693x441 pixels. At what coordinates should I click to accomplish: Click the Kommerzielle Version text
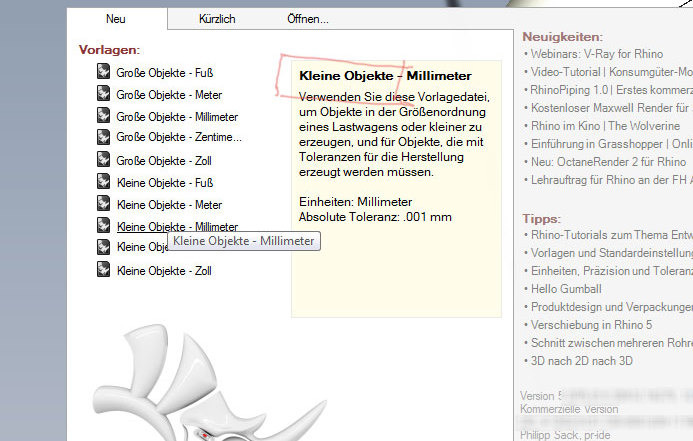click(569, 409)
